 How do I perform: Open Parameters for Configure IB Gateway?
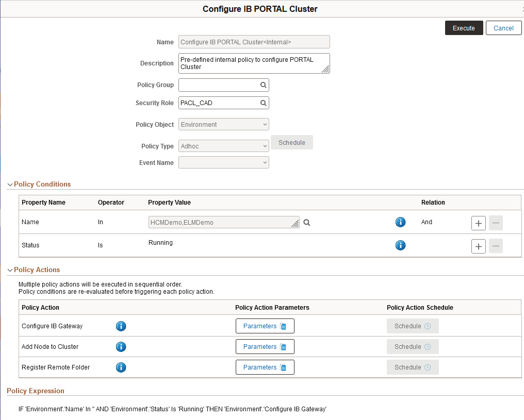tap(265, 326)
